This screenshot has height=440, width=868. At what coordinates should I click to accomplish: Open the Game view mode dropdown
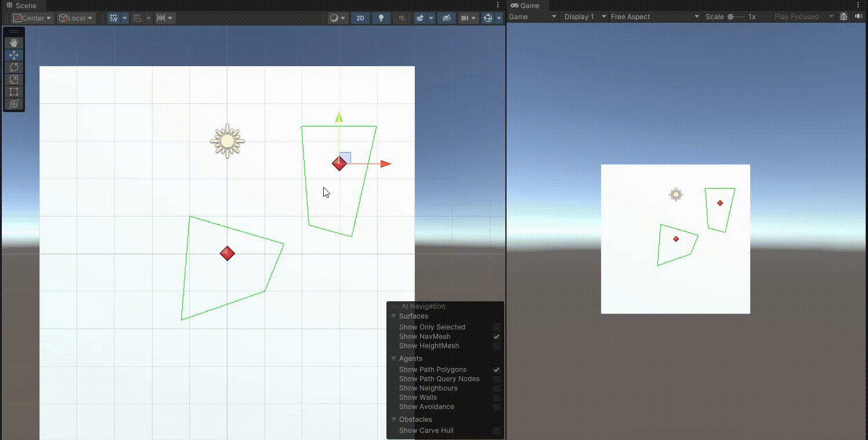click(x=533, y=17)
